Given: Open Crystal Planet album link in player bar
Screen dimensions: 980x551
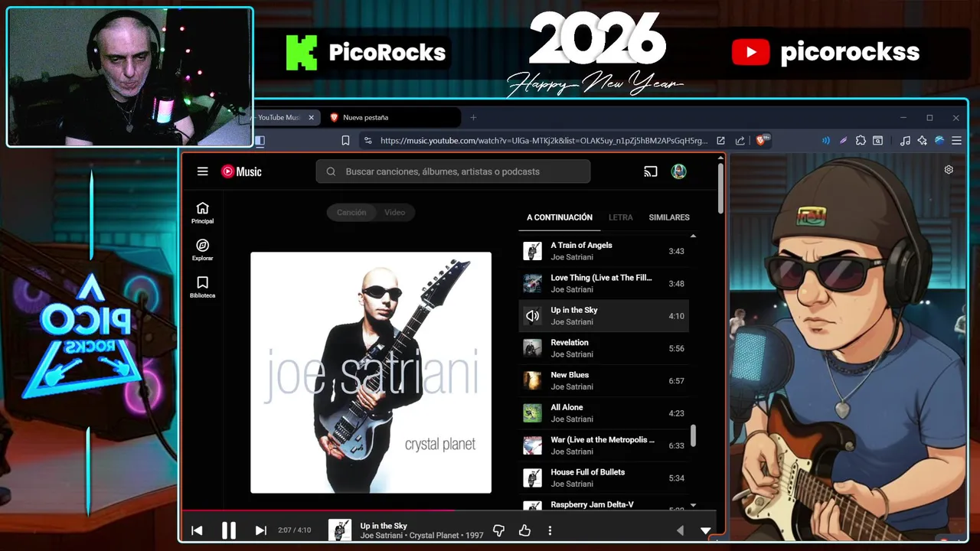Looking at the screenshot, I should tap(435, 536).
